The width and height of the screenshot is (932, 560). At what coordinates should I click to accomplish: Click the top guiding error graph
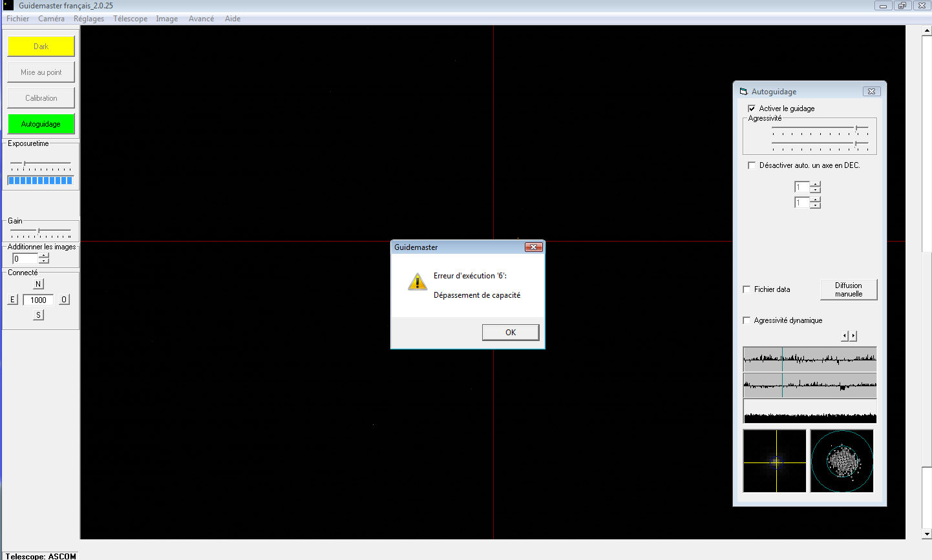click(x=810, y=359)
